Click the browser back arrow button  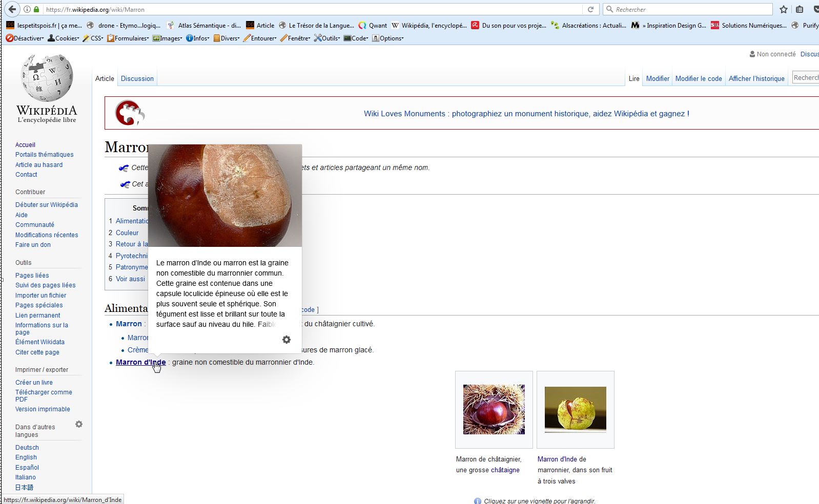(x=12, y=9)
